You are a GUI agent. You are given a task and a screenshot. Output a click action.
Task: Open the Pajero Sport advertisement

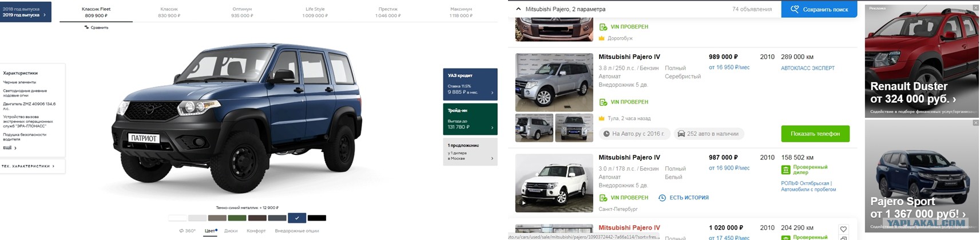tap(922, 175)
